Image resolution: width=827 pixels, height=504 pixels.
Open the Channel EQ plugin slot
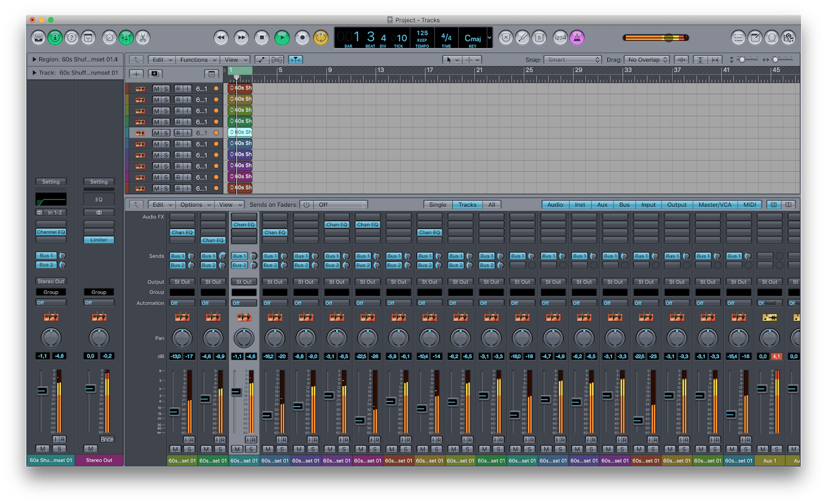(x=51, y=232)
